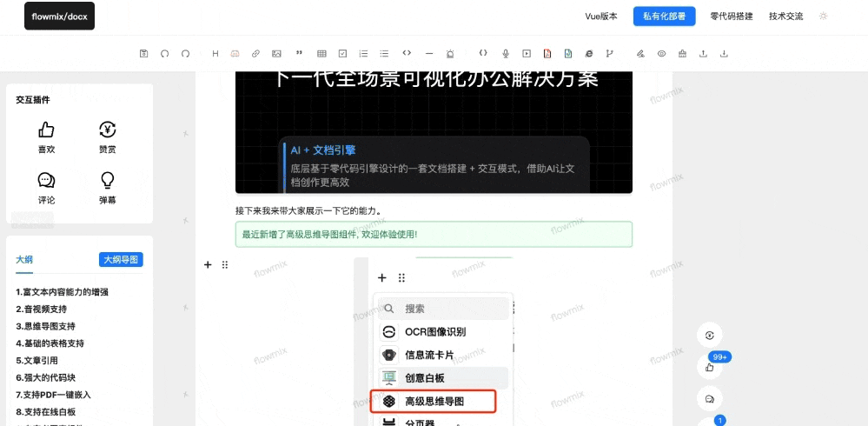Screen dimensions: 868x426
Task: Click the 弹幕 lightbulb plugin
Action: pos(108,189)
